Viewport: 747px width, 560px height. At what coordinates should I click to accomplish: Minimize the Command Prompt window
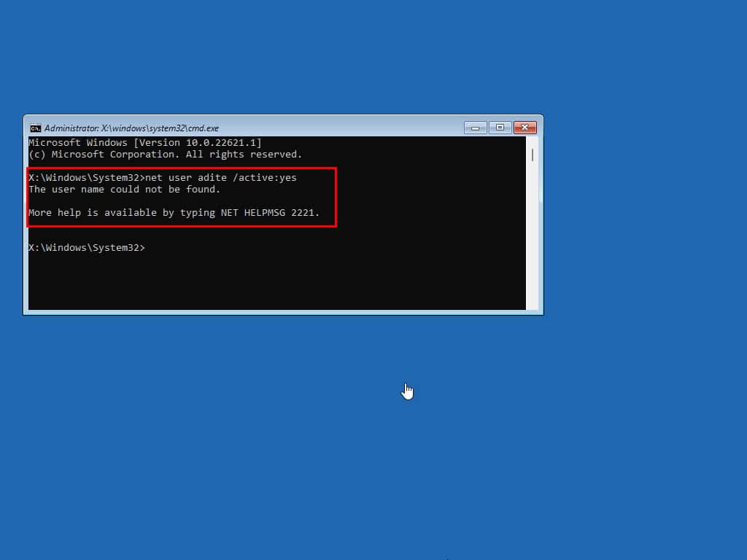click(x=475, y=128)
